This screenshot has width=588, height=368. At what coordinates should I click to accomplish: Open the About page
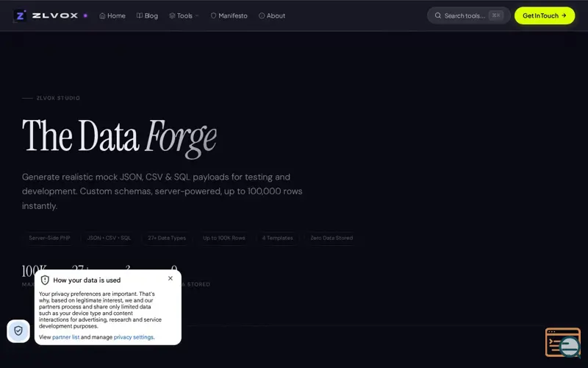(272, 15)
